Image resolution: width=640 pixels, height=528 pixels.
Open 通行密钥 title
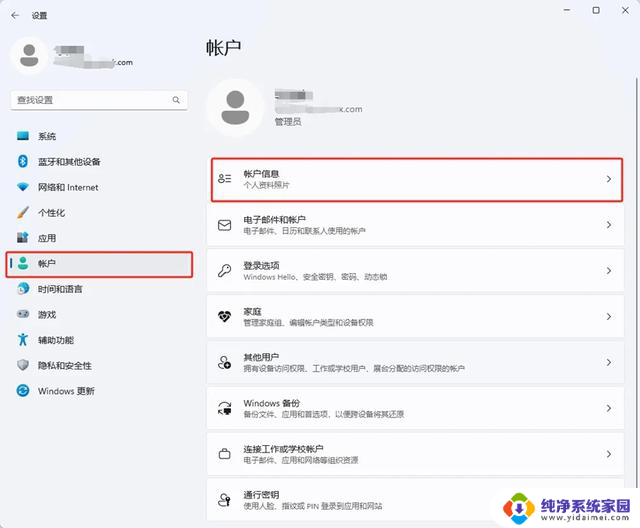(261, 495)
